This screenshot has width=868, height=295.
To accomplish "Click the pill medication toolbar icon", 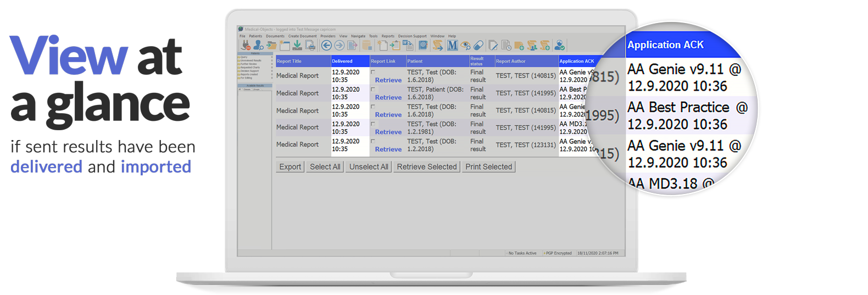I will click(478, 45).
